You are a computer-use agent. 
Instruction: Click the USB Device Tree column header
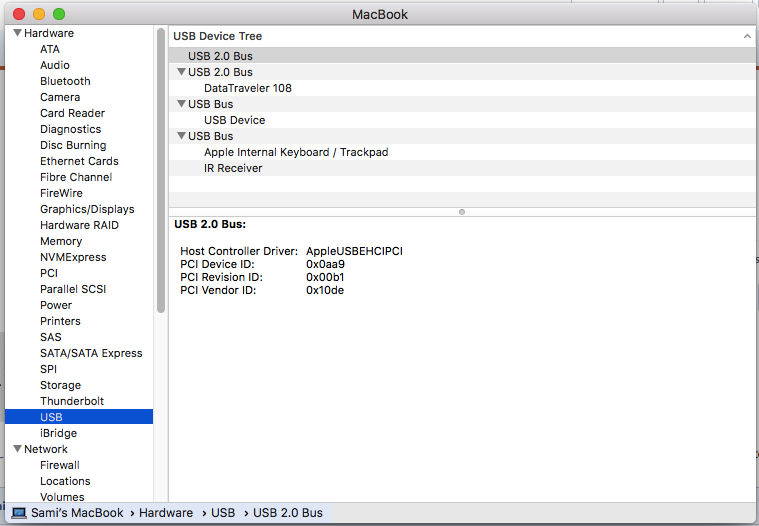click(x=462, y=36)
